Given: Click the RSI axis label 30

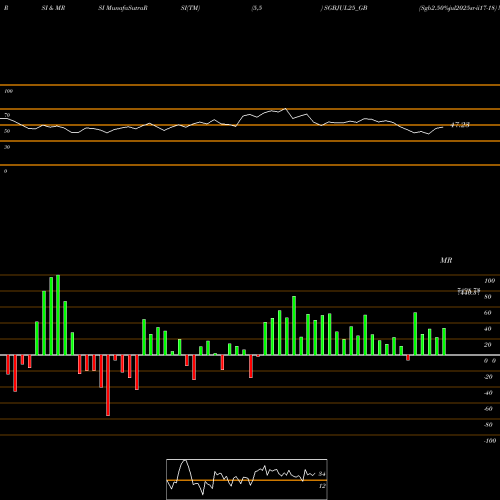Looking at the screenshot, I should click(7, 147).
